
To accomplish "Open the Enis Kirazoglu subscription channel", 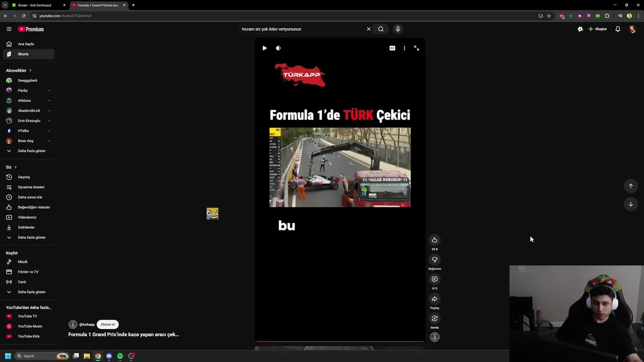I will click(29, 121).
